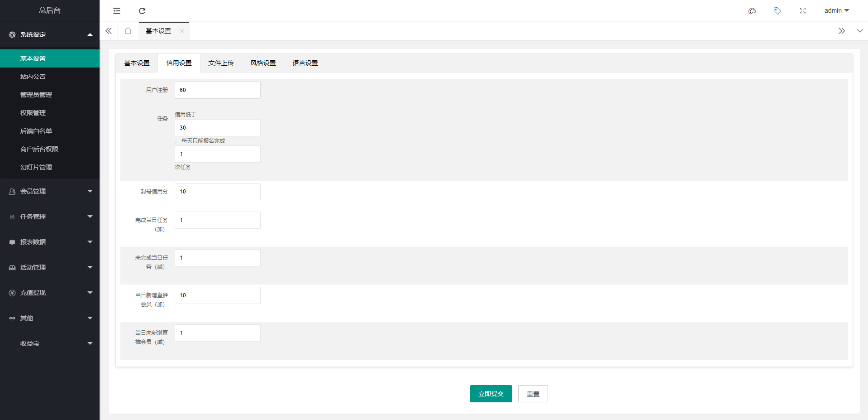Image resolution: width=868 pixels, height=420 pixels.
Task: Open 后端白名单 in the sidebar
Action: click(50, 131)
